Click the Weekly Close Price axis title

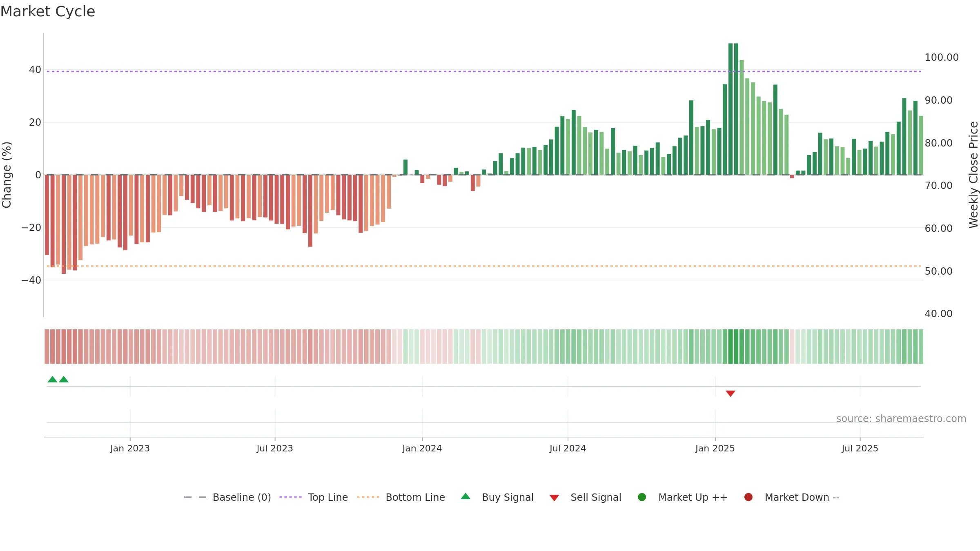tap(973, 175)
